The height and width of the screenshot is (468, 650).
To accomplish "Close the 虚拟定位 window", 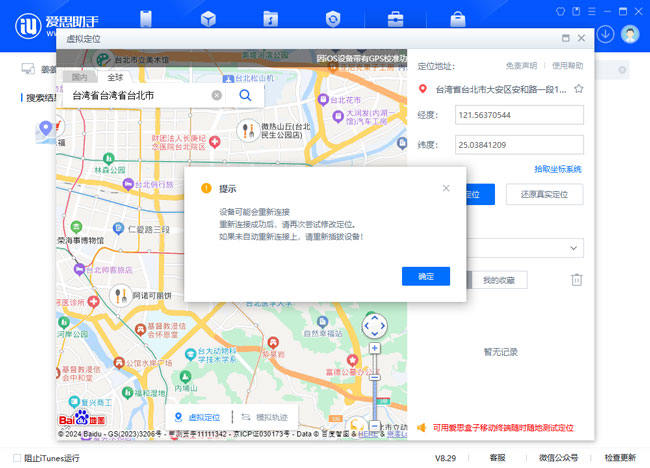I will click(x=581, y=38).
